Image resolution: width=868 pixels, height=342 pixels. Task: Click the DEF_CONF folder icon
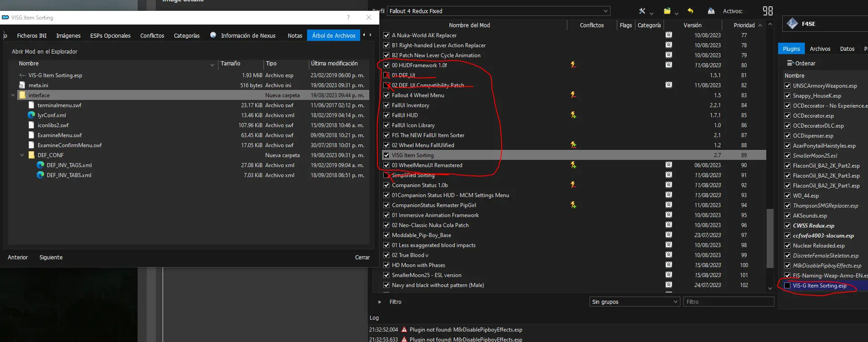pyautogui.click(x=31, y=155)
